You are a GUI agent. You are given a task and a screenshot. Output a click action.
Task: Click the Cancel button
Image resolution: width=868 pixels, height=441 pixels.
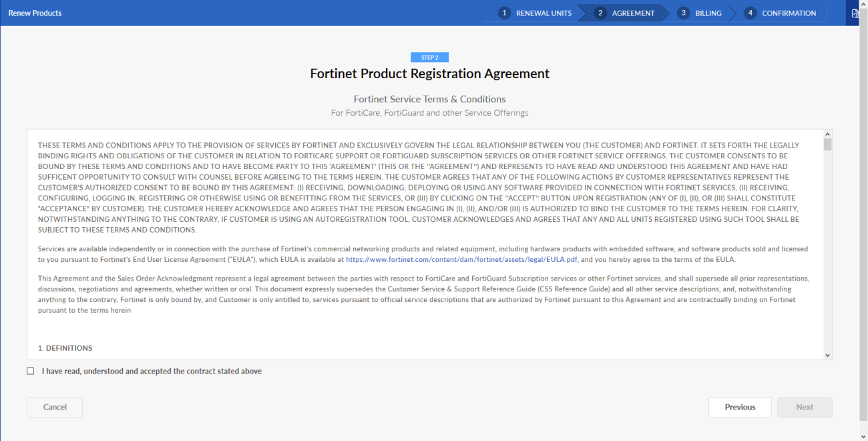pos(55,407)
